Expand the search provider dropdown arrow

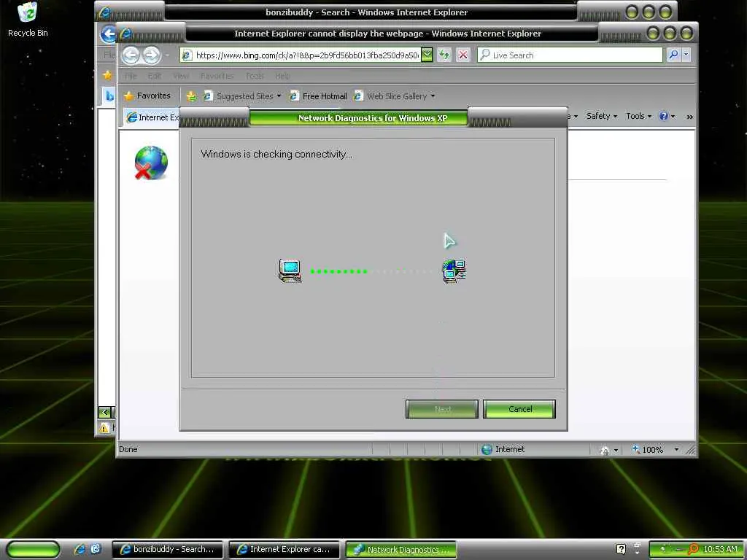(x=686, y=55)
